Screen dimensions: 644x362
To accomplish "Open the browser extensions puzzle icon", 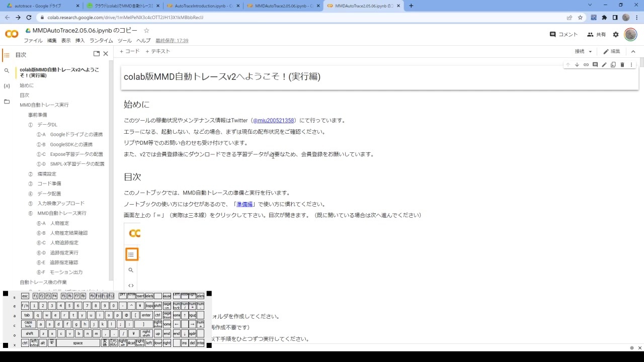I will coord(604,17).
